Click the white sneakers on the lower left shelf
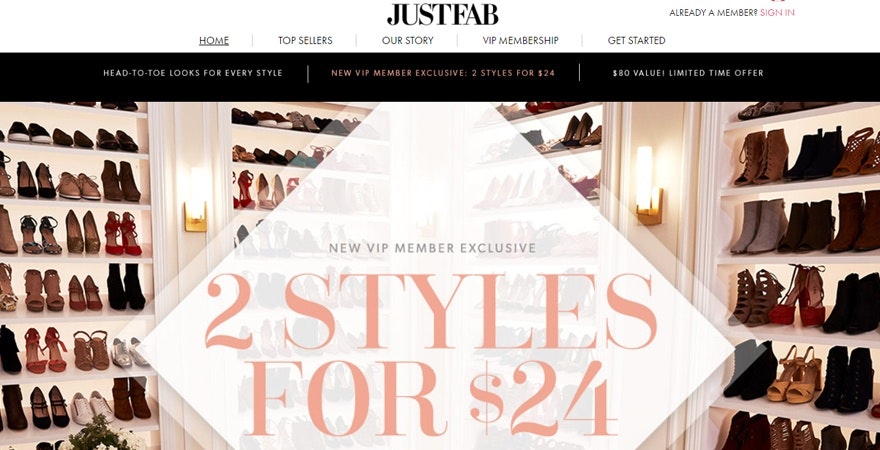The image size is (880, 450). pyautogui.click(x=92, y=407)
